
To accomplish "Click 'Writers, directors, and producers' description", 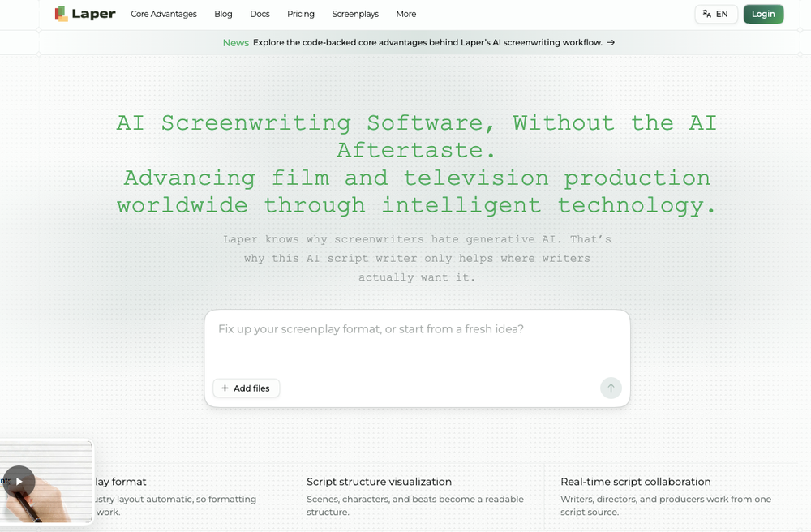I will (666, 505).
